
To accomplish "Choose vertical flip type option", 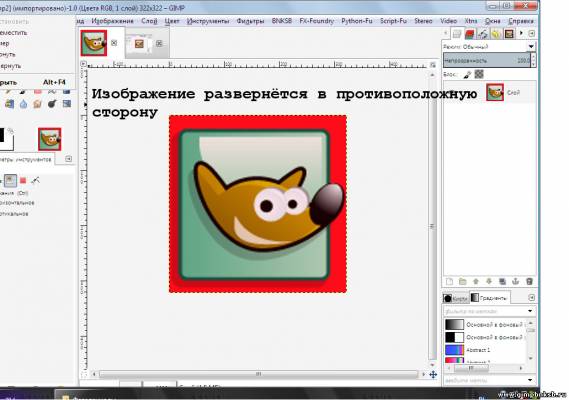I will coord(15,214).
